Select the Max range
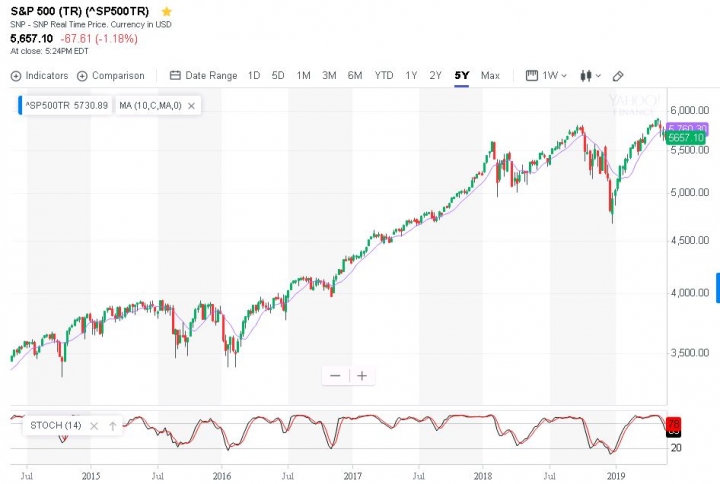This screenshot has width=720, height=484. click(490, 76)
